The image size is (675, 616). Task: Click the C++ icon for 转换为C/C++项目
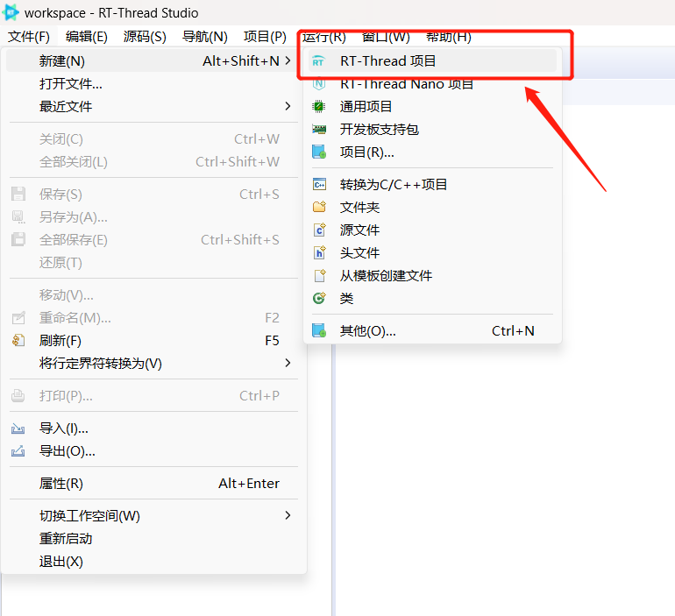pyautogui.click(x=319, y=185)
